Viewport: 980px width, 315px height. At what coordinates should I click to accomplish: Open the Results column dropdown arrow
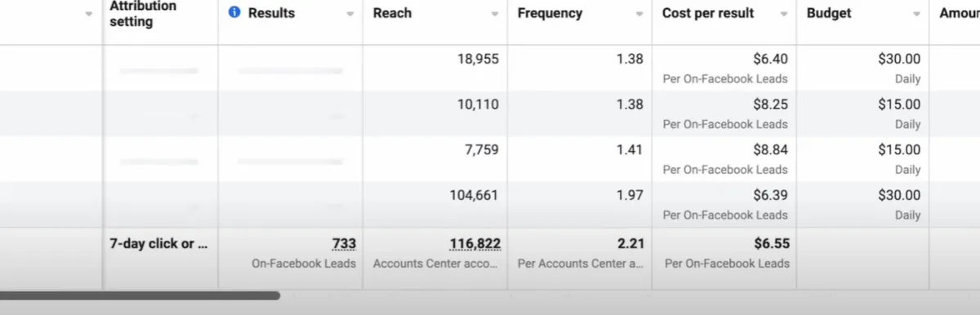click(x=350, y=15)
